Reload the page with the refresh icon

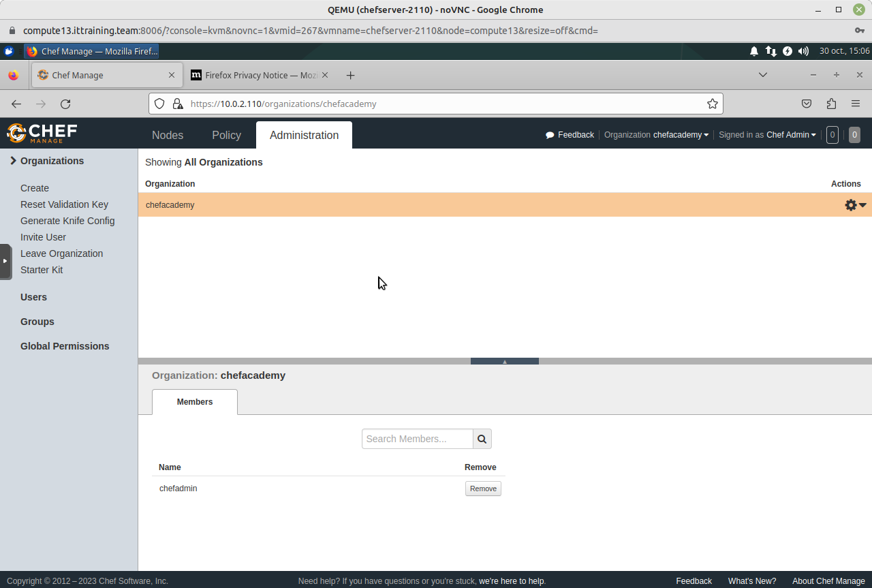click(65, 104)
